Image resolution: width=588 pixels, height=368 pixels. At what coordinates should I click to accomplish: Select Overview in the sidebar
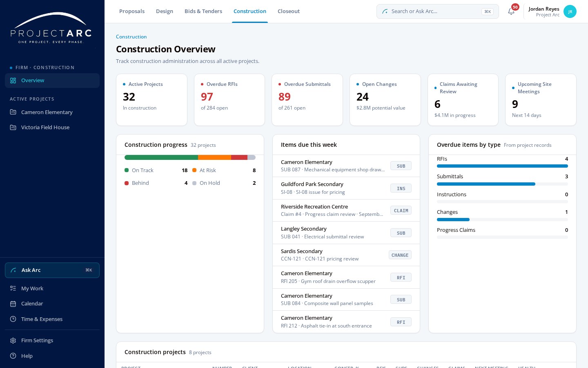coord(52,81)
